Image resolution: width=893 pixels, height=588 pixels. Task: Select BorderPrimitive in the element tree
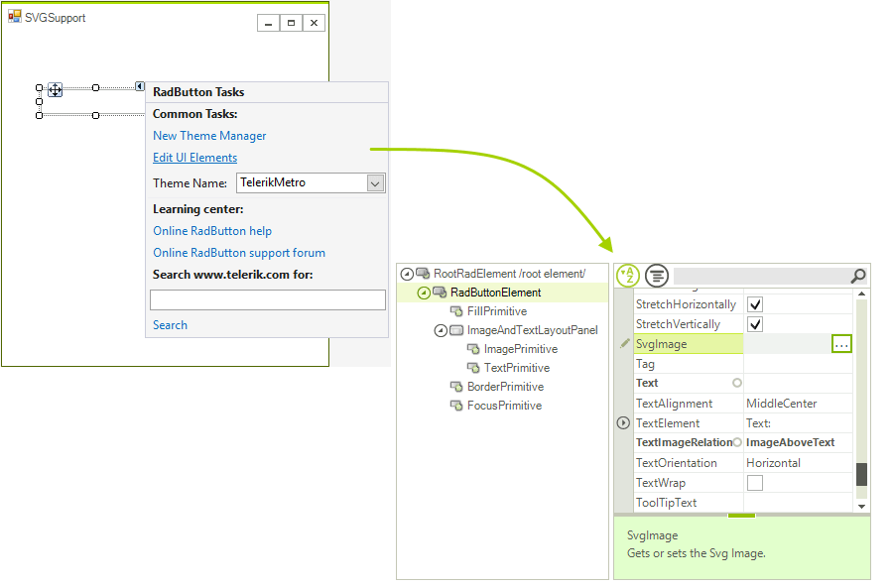click(505, 387)
